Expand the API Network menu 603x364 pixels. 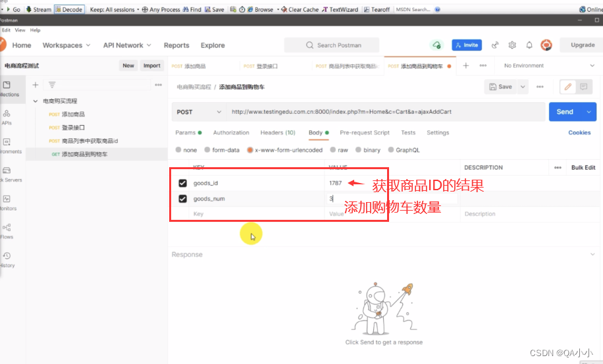click(x=127, y=45)
